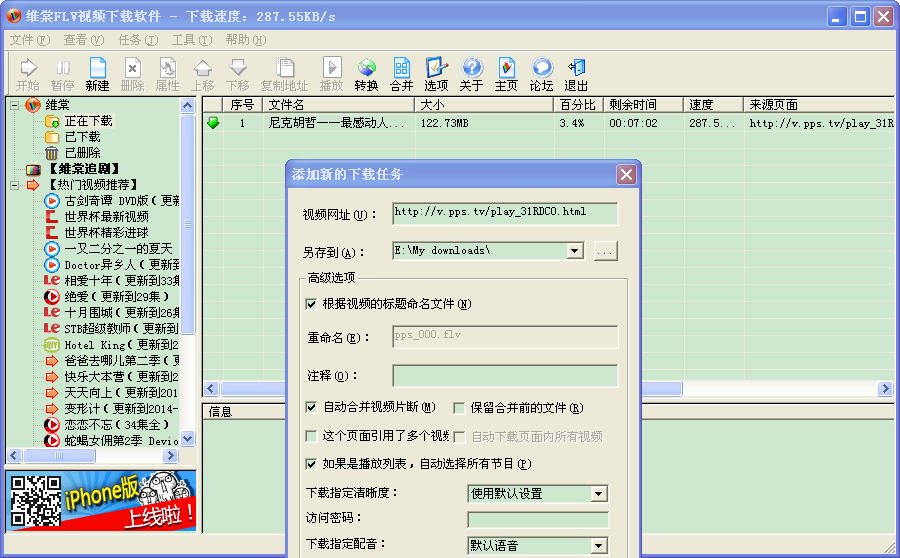This screenshot has width=900, height=558.
Task: Open 下载指定清晰度 quality dropdown
Action: coord(598,494)
